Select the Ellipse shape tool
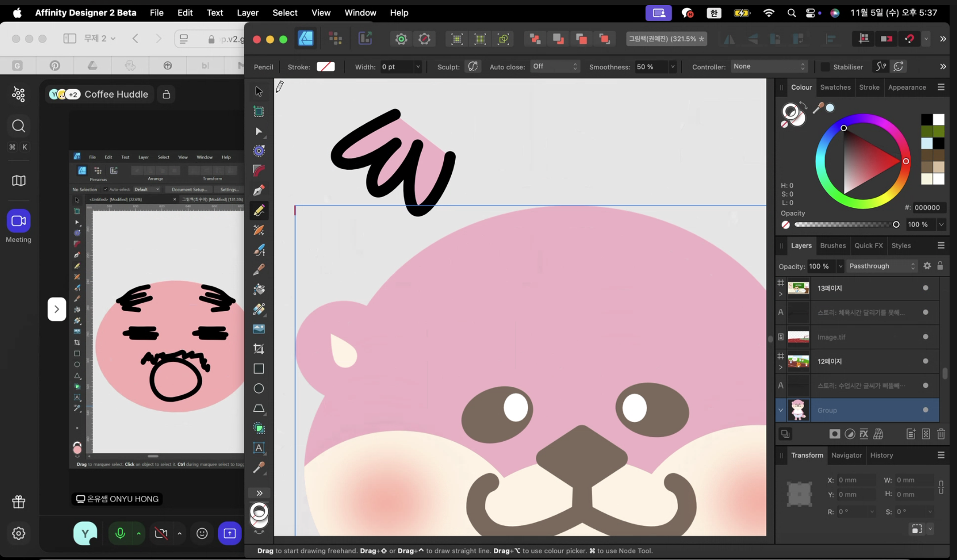 pos(259,388)
